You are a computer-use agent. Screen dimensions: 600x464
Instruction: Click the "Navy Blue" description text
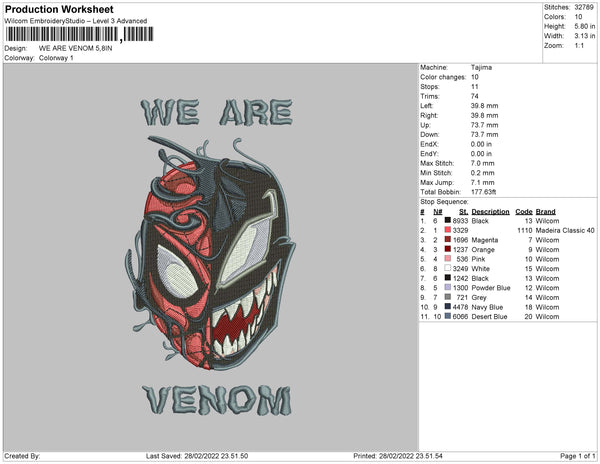(x=488, y=307)
